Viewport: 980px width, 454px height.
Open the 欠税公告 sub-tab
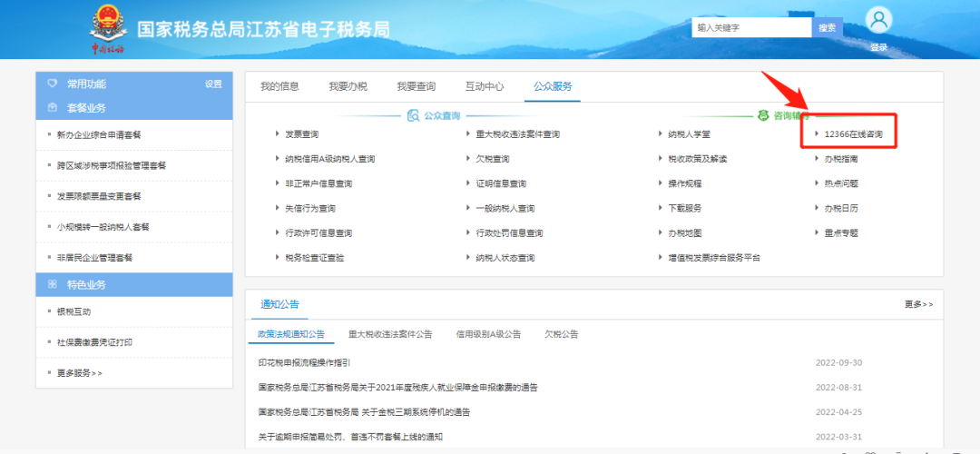pyautogui.click(x=562, y=334)
